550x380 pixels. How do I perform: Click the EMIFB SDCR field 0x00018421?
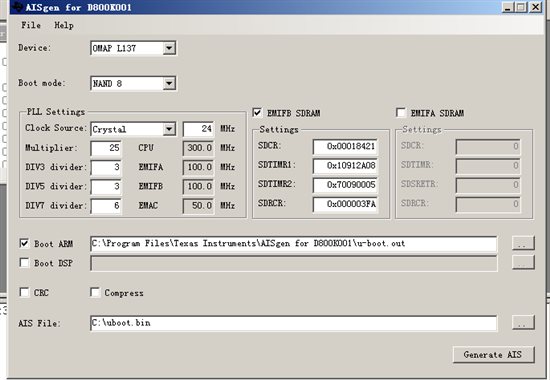(x=346, y=146)
